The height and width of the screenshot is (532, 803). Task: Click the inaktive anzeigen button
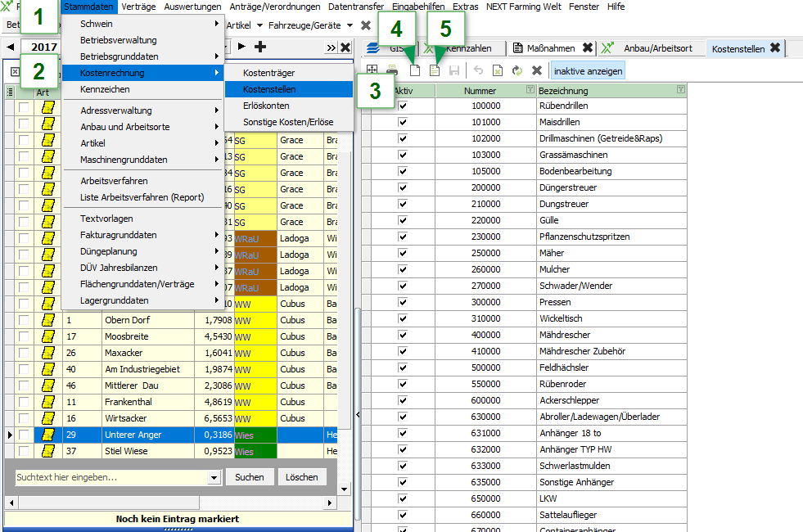click(x=588, y=71)
